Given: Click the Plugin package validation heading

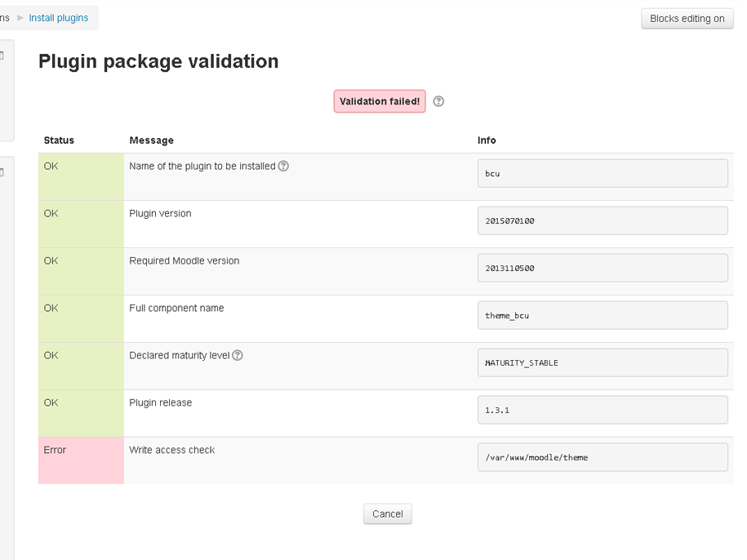Looking at the screenshot, I should (158, 61).
